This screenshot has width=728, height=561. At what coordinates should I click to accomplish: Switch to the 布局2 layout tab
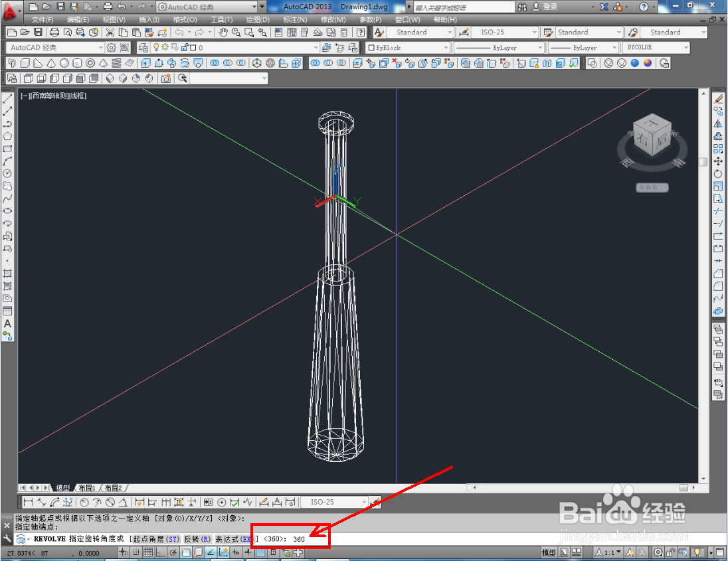click(114, 488)
